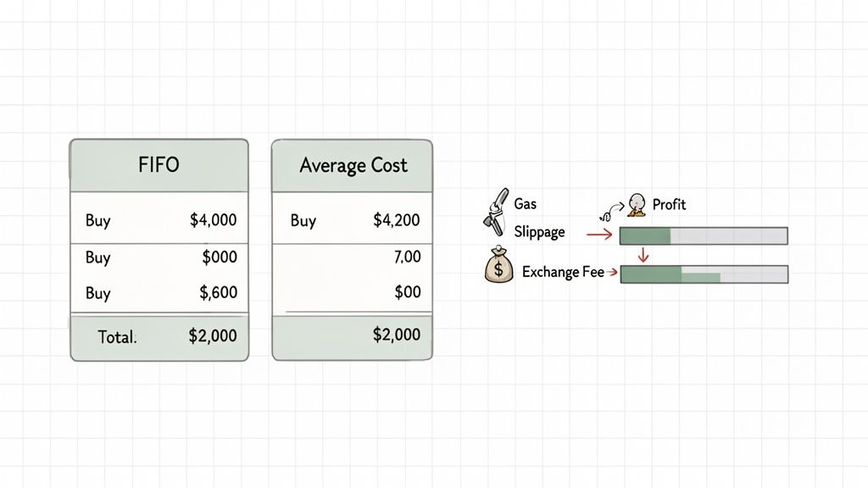Select the Exchange Fee progress bar
The height and width of the screenshot is (488, 868).
coord(704,274)
